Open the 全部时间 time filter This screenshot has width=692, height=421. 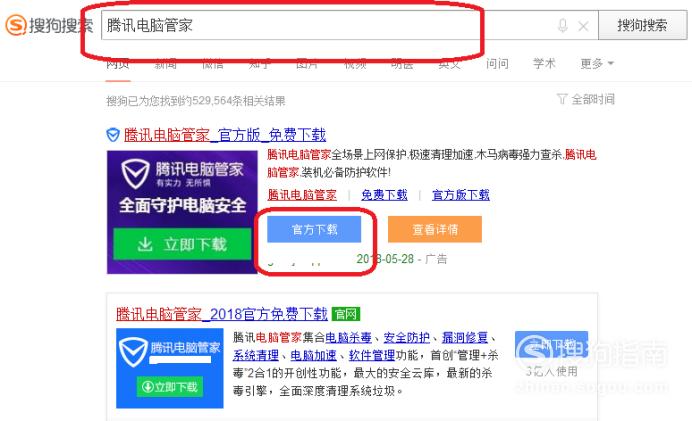click(586, 99)
